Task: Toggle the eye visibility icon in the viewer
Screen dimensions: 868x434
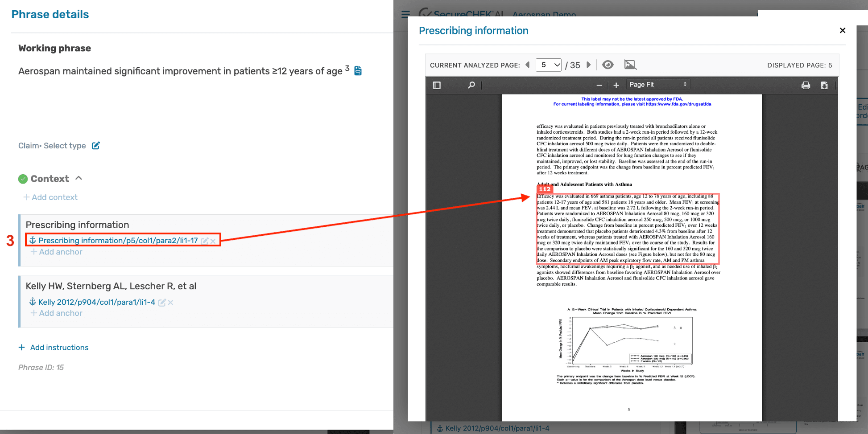Action: (x=608, y=65)
